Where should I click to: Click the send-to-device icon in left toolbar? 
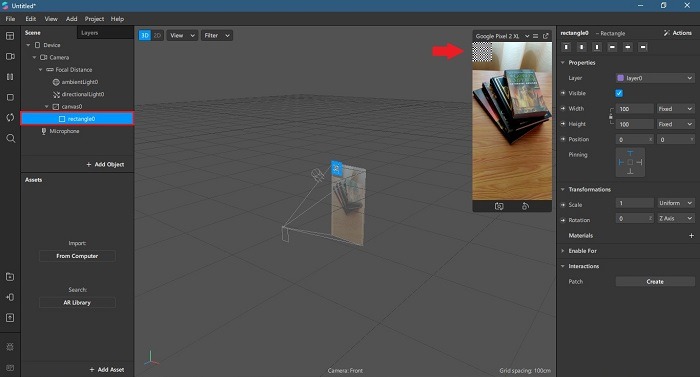coord(10,297)
